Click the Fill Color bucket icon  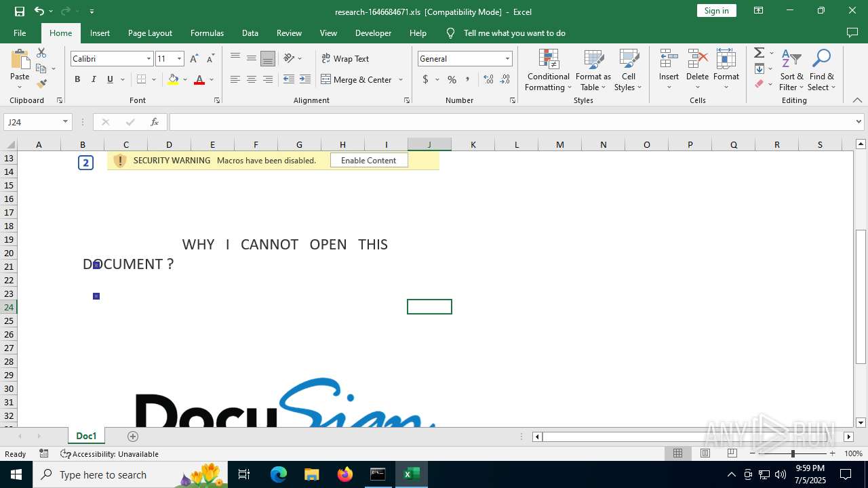pyautogui.click(x=174, y=79)
